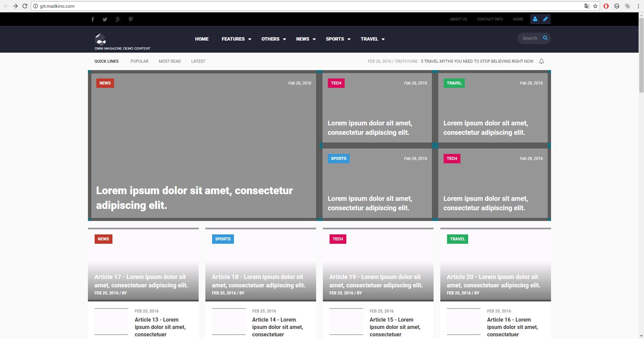Image resolution: width=644 pixels, height=339 pixels.
Task: Select OTHERS in the main navigation
Action: [x=270, y=39]
